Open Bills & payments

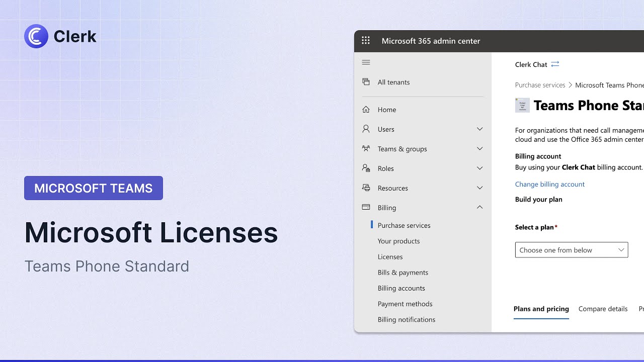403,272
